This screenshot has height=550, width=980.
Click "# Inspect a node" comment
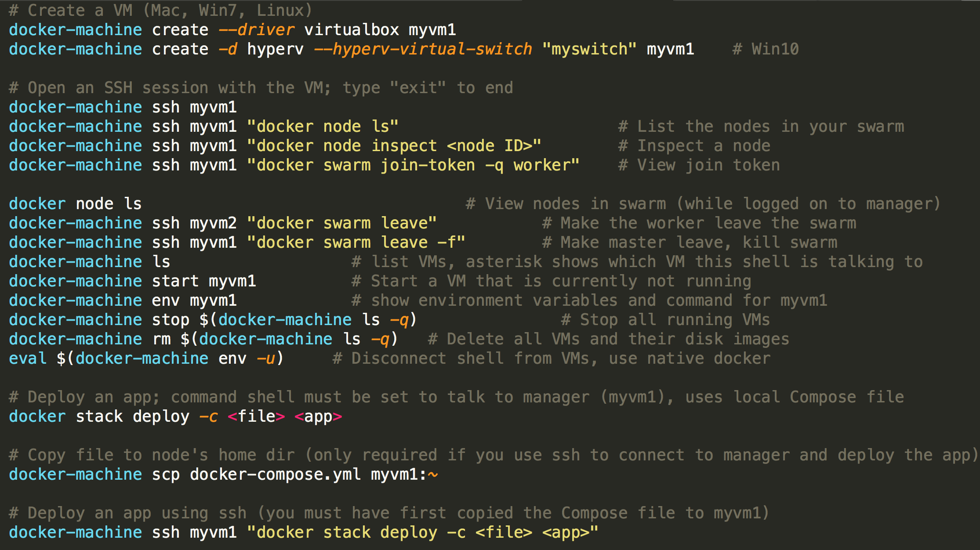click(x=694, y=146)
